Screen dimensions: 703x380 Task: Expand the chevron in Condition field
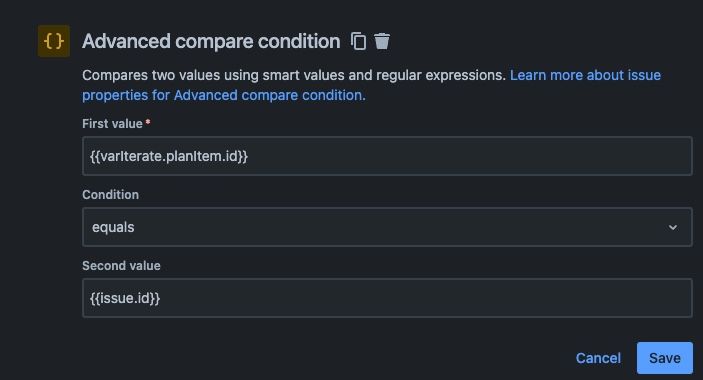pyautogui.click(x=673, y=227)
